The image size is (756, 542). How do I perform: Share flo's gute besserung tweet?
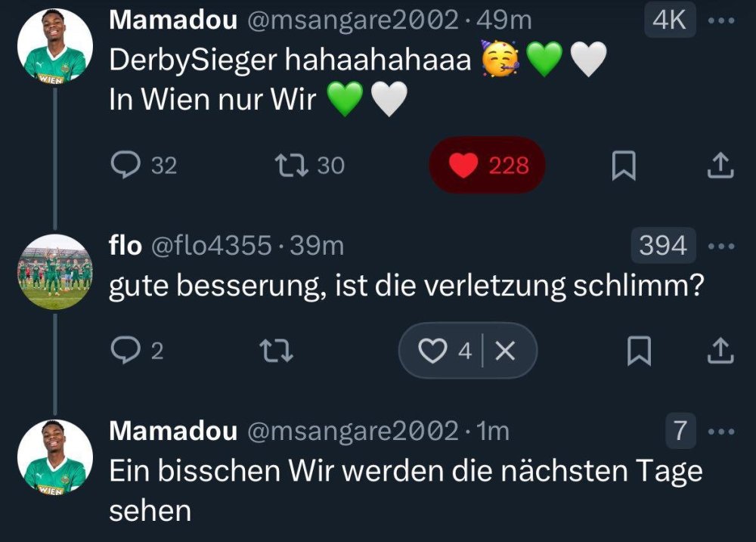[x=719, y=350]
